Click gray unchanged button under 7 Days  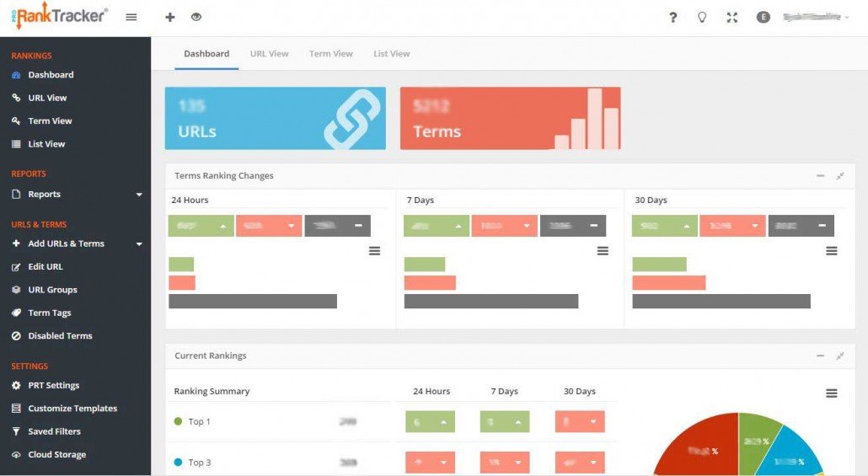pos(573,226)
